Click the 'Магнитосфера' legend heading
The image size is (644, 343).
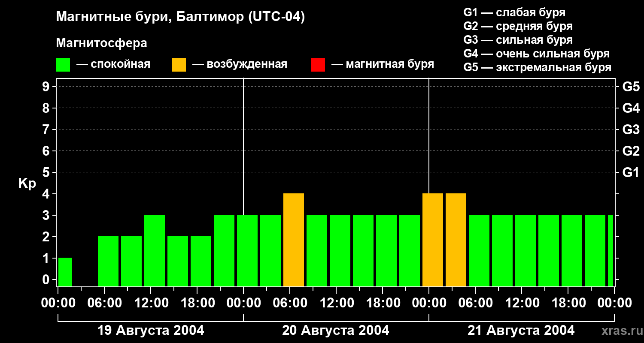point(101,43)
